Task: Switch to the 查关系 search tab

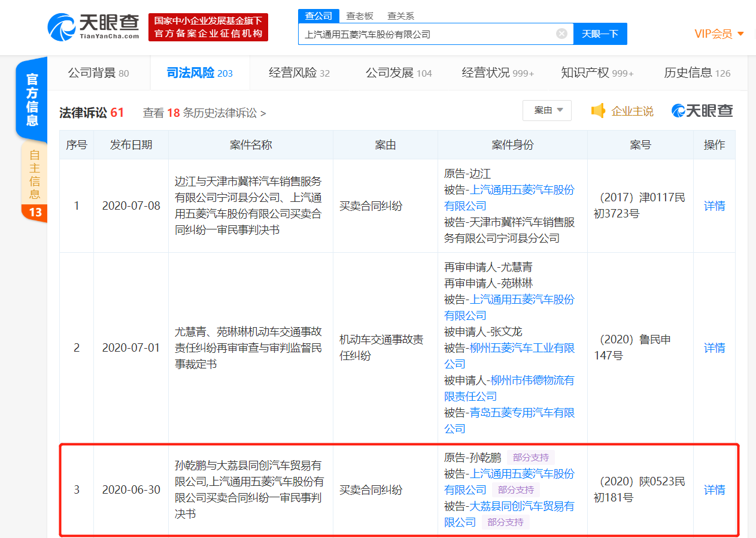Action: 400,16
